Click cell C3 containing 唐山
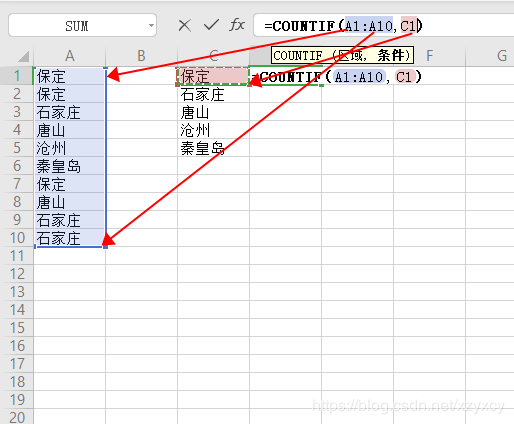The width and height of the screenshot is (514, 424). point(213,112)
